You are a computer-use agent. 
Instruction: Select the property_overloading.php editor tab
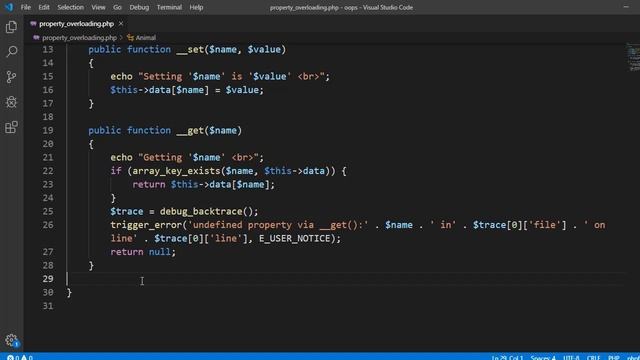pyautogui.click(x=76, y=24)
